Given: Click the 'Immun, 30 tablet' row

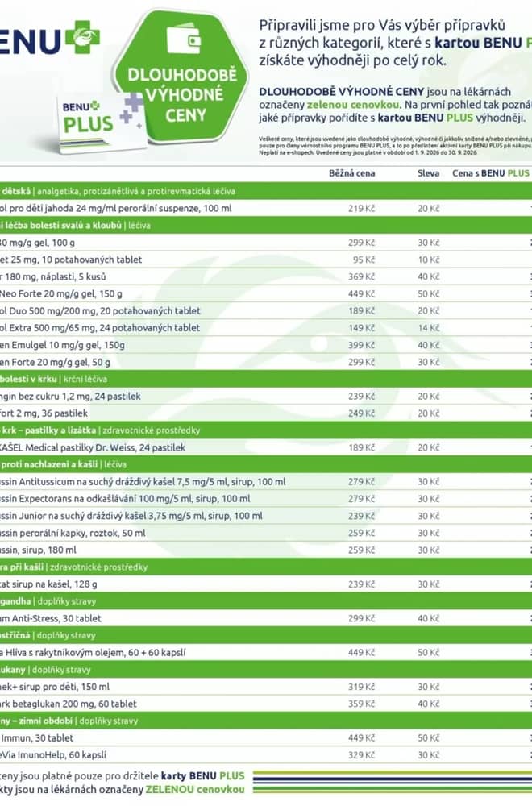Looking at the screenshot, I should pos(266,737).
